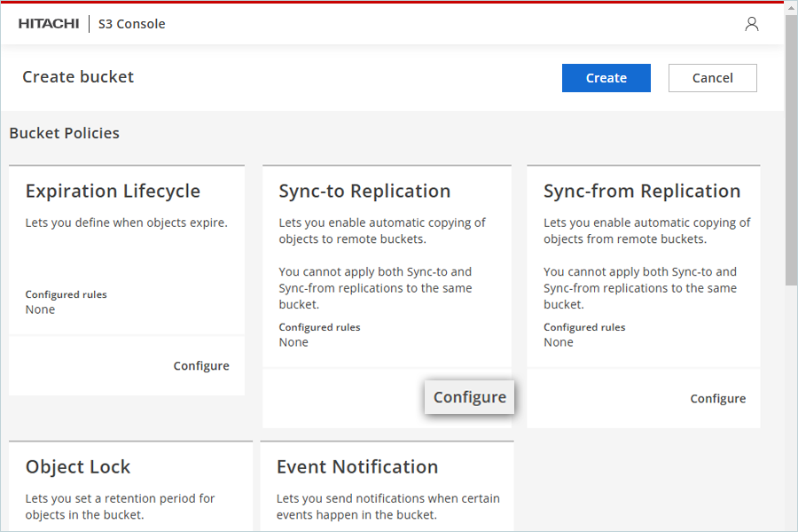Click Configured rules label in Sync-to Replication

(x=319, y=327)
